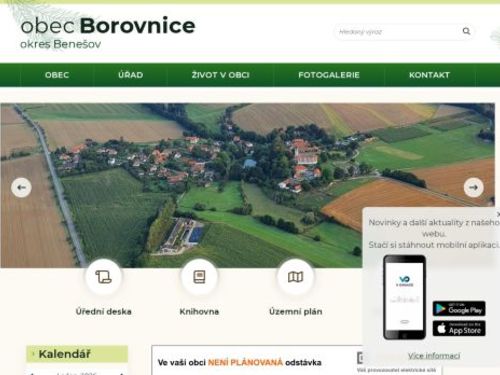The image size is (500, 375).
Task: Open the Knihovna text link
Action: [199, 312]
